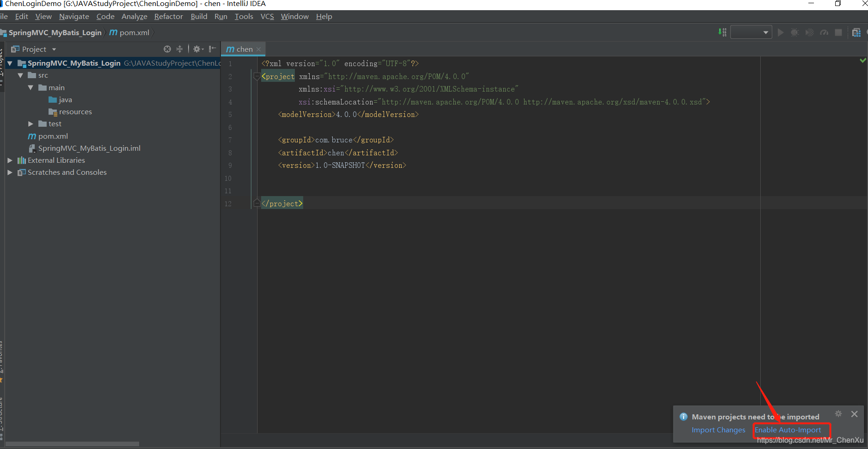
Task: Select pom.xml in the project tree
Action: click(48, 136)
